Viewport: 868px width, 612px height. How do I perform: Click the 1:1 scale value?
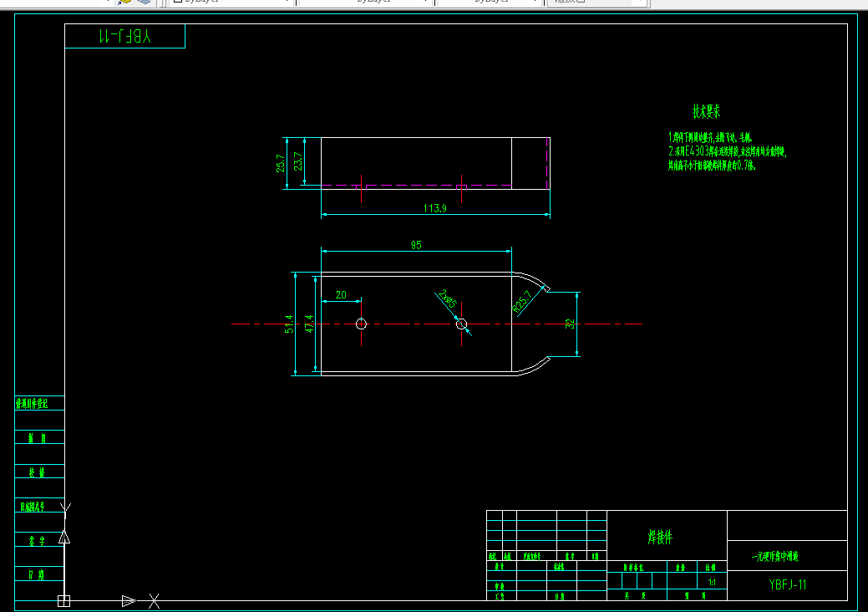(712, 582)
